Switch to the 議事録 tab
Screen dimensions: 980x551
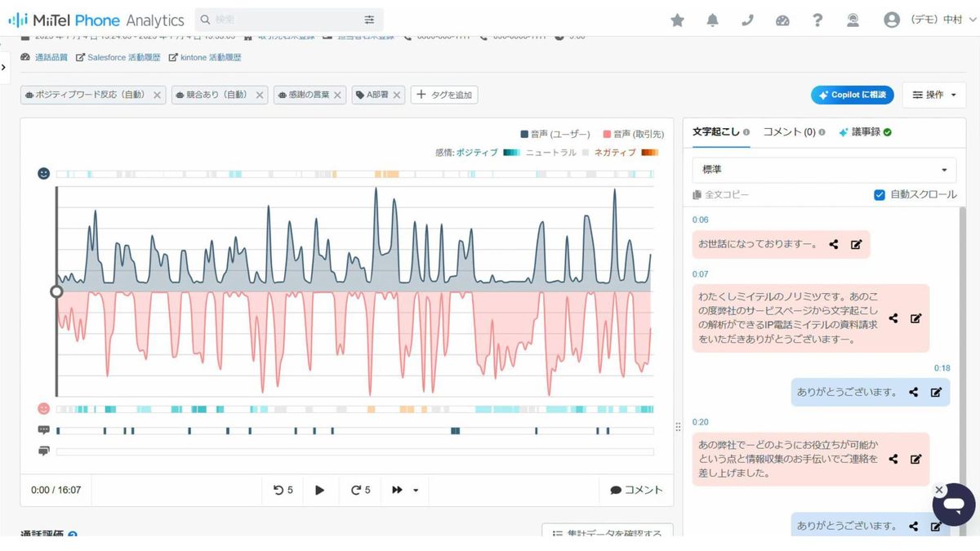(x=865, y=131)
